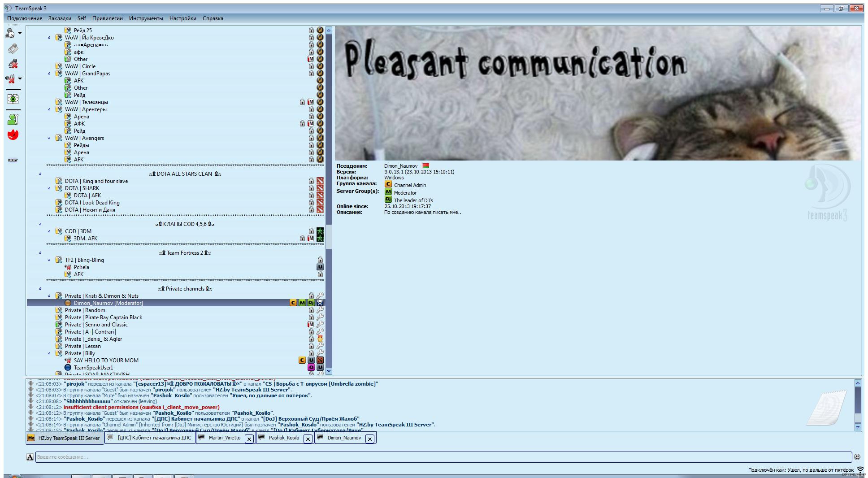Close the Pashok_Kosilo chat tab
The width and height of the screenshot is (868, 478).
pos(308,439)
